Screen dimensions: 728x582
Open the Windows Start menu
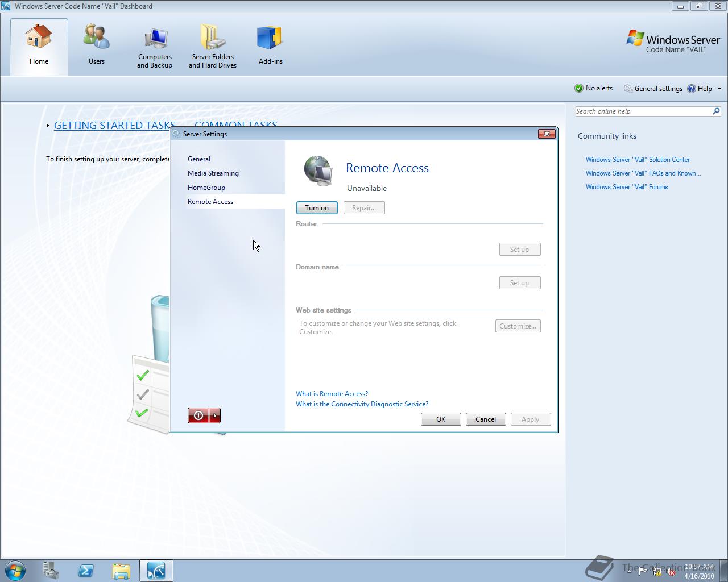pos(15,571)
